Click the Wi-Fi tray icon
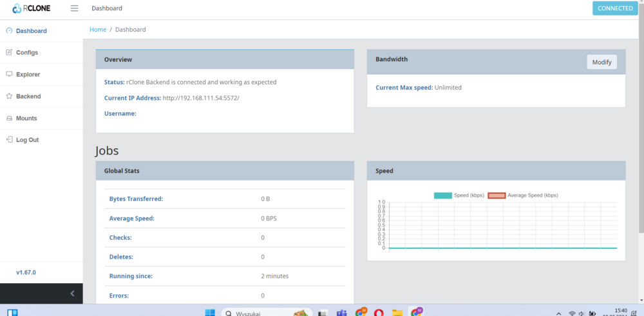 572,313
